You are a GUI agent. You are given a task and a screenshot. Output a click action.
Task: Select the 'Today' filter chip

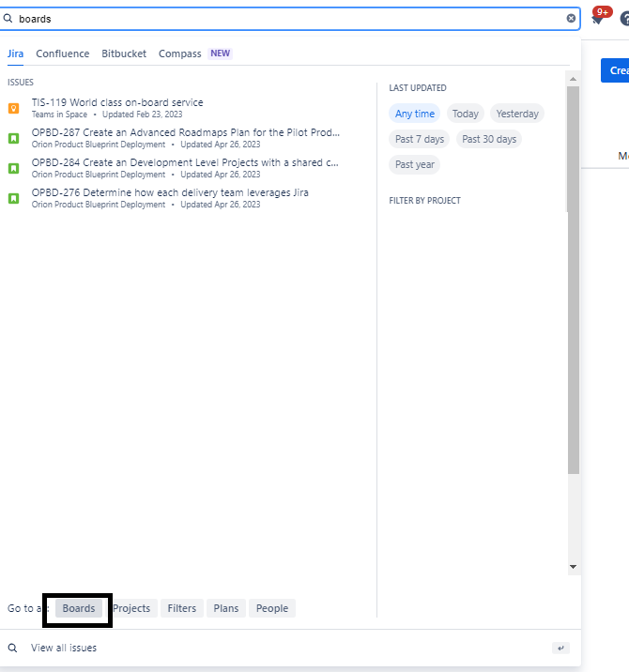click(x=466, y=114)
